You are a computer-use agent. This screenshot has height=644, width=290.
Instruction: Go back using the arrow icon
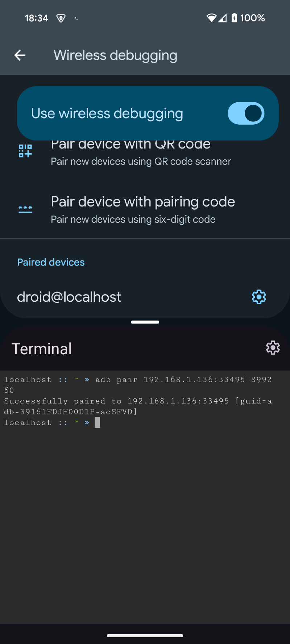(20, 55)
